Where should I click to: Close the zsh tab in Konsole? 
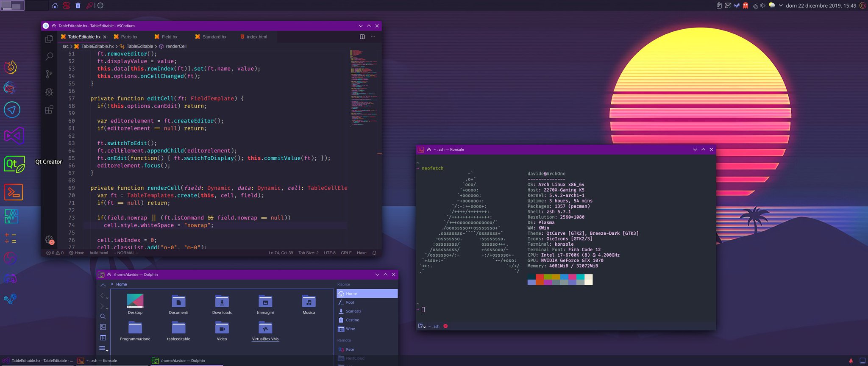tap(445, 326)
